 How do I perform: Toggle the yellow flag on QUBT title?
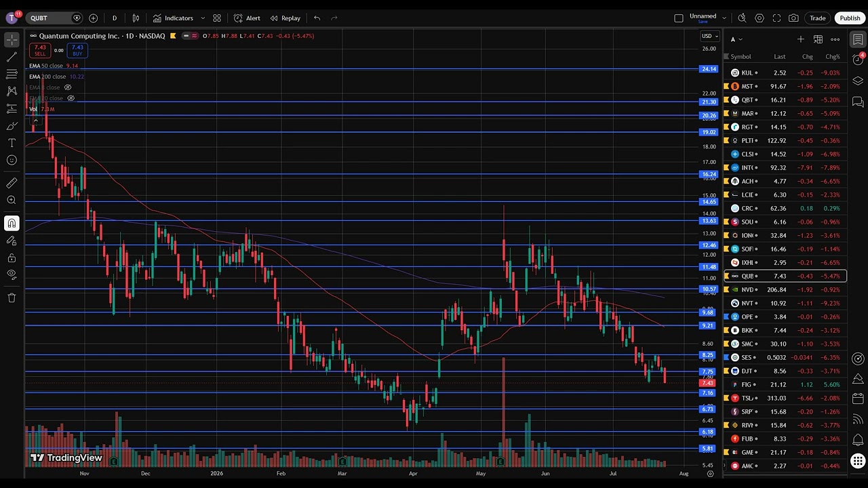click(x=173, y=36)
